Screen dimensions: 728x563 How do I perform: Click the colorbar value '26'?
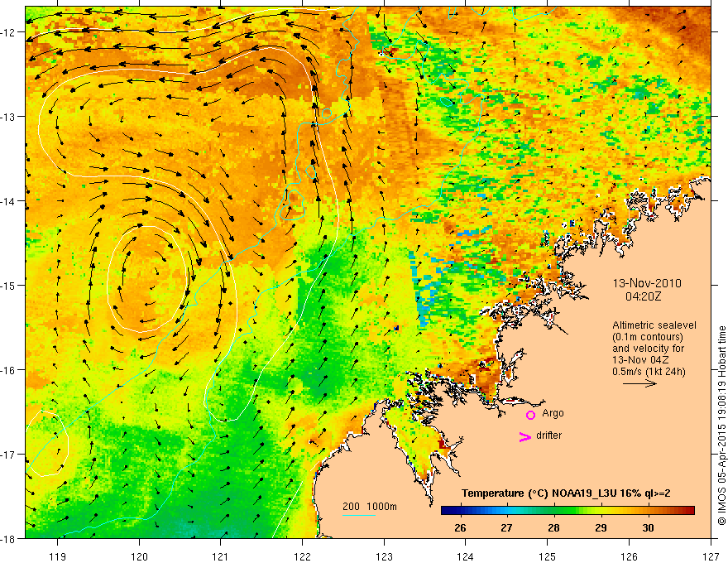click(x=460, y=527)
